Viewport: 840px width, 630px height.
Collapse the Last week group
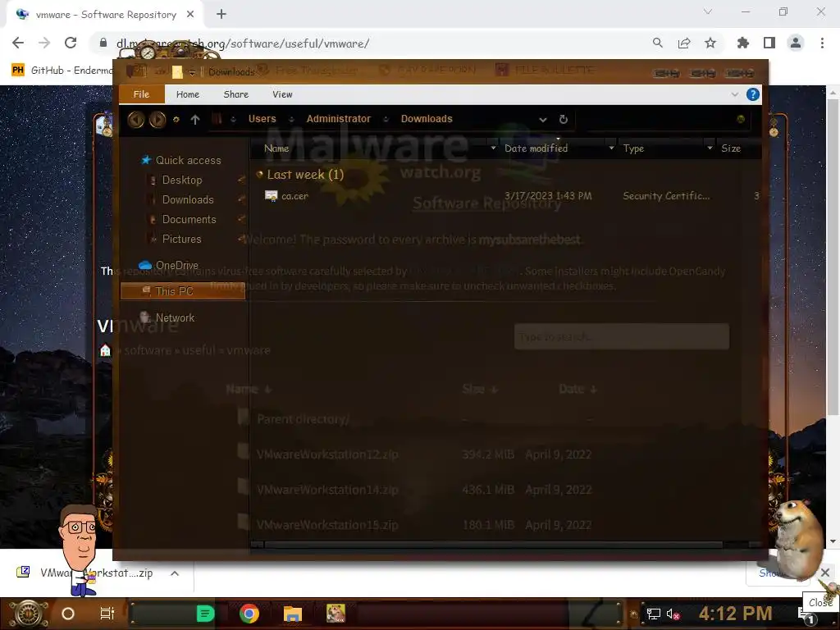point(260,174)
